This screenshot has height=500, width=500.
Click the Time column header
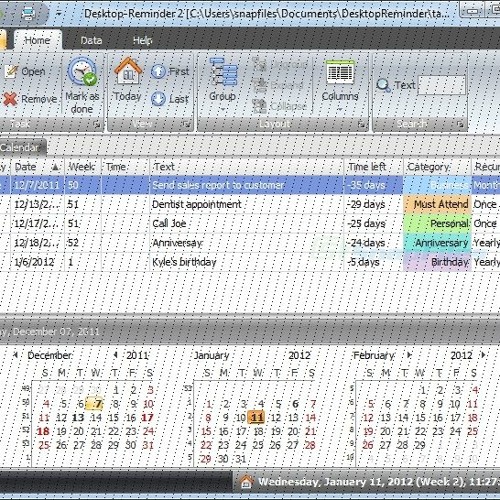[125, 167]
